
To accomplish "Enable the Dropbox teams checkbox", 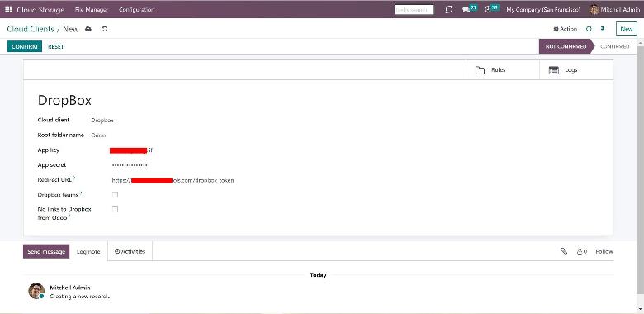I will point(115,194).
